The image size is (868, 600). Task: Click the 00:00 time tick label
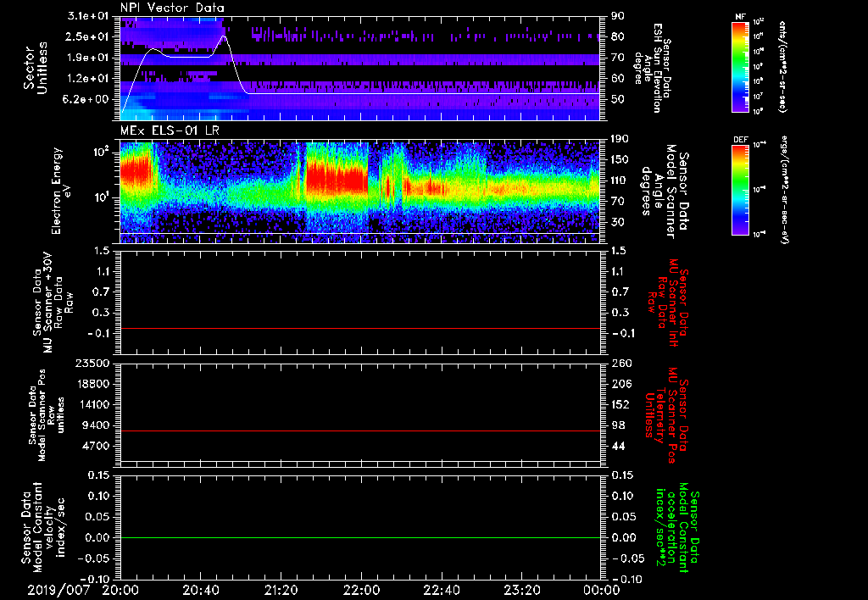click(x=602, y=590)
